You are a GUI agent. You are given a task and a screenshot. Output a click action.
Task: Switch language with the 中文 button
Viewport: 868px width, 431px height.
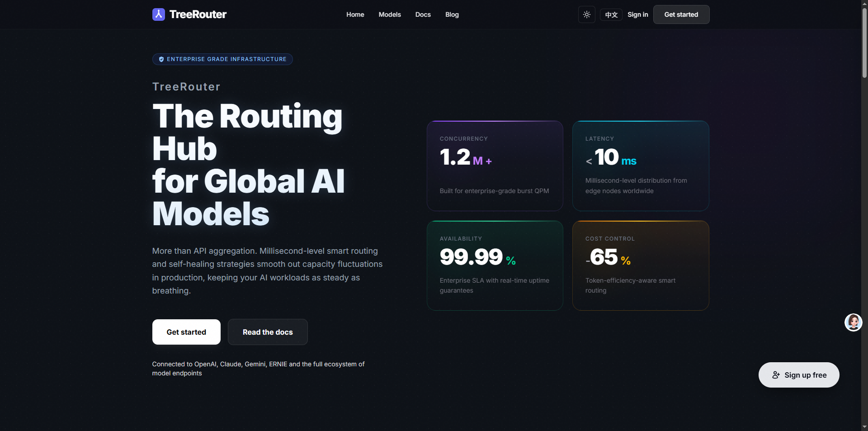pyautogui.click(x=611, y=14)
